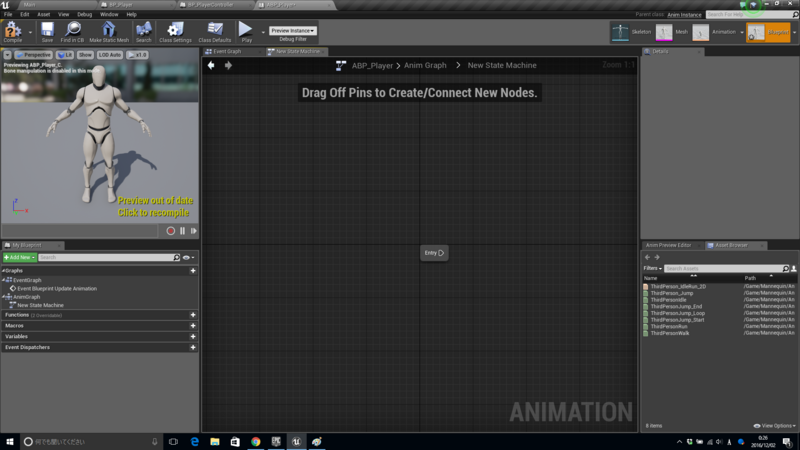Switch to Anim Preview Editor tab
This screenshot has width=800, height=450.
point(668,245)
